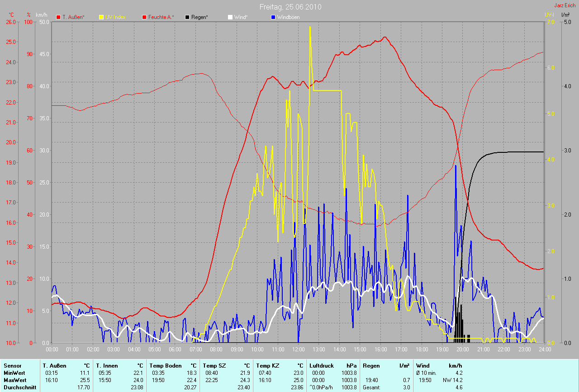Viewport: 579px width, 392px height.
Task: Click the 'T. Innen' table column header
Action: tap(107, 365)
